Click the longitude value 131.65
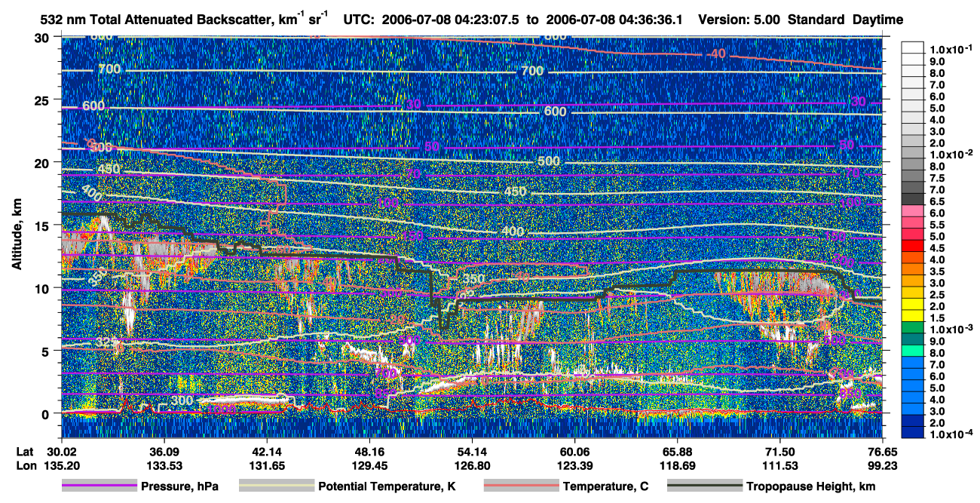Viewport: 980px width, 503px height. 265,465
